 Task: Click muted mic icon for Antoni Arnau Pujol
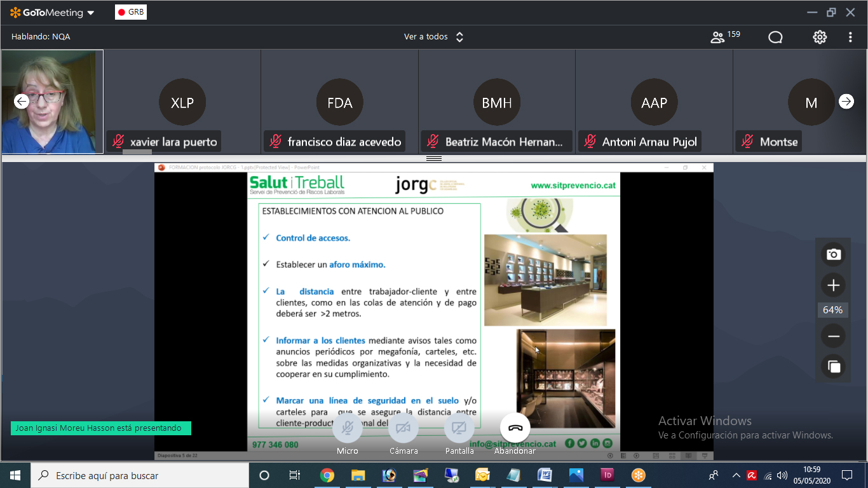(590, 141)
